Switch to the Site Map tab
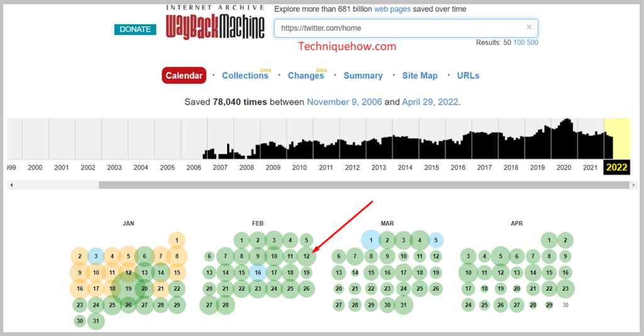 419,76
